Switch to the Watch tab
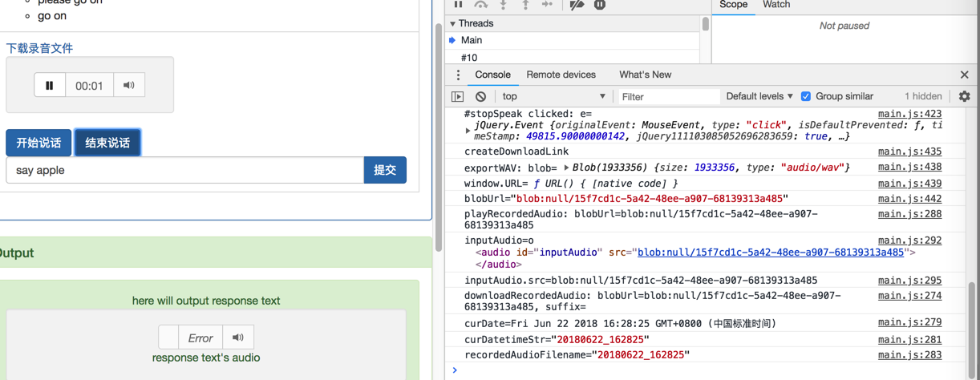The image size is (980, 380). click(776, 5)
